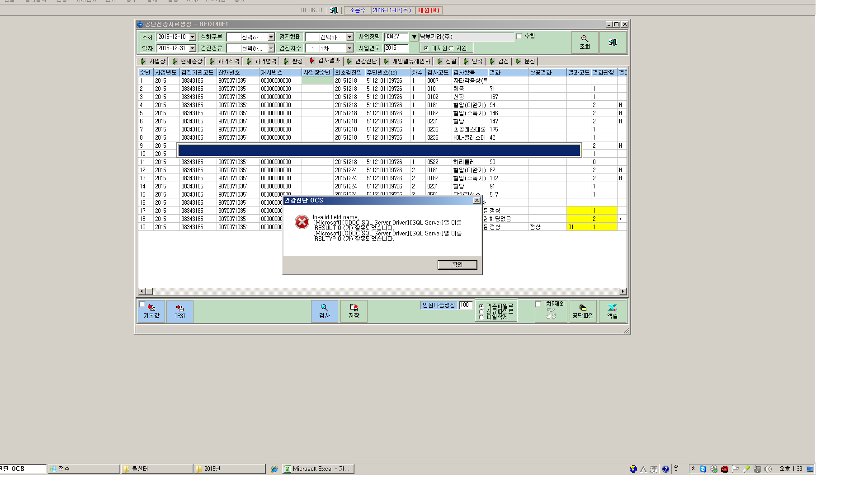Enable the 1차R제외 checkbox
Viewport: 868px width, 488px height.
click(x=538, y=305)
